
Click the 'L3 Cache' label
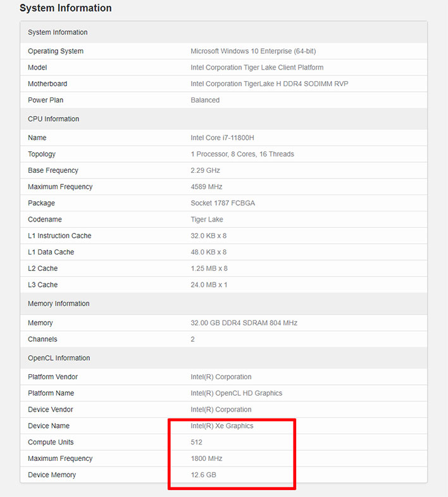(43, 285)
